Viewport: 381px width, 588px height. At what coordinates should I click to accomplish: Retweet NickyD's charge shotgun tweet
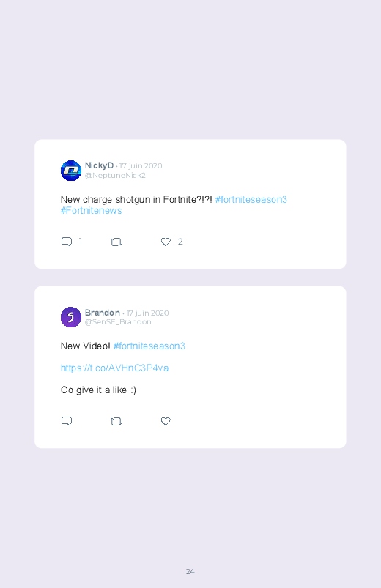116,242
